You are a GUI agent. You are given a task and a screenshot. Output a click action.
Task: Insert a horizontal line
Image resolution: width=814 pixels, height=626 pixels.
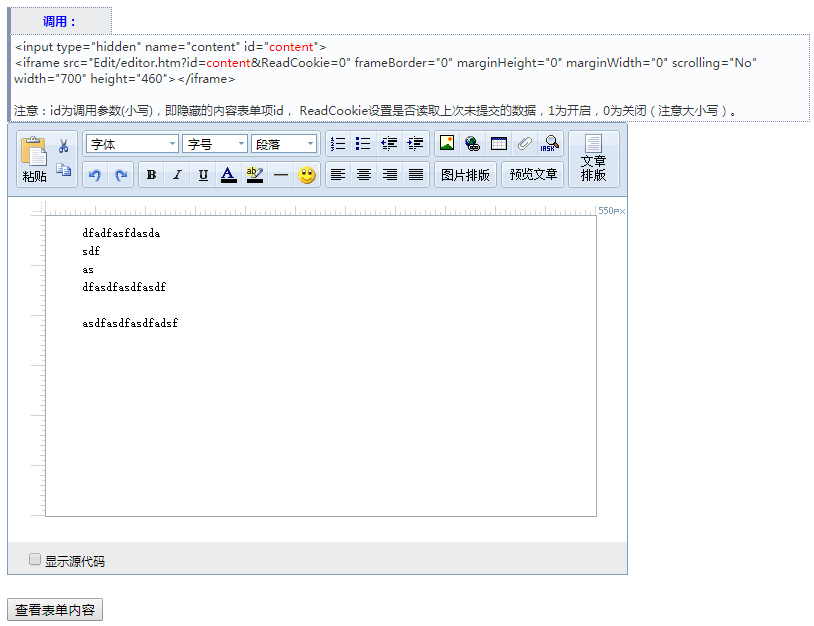(x=281, y=175)
